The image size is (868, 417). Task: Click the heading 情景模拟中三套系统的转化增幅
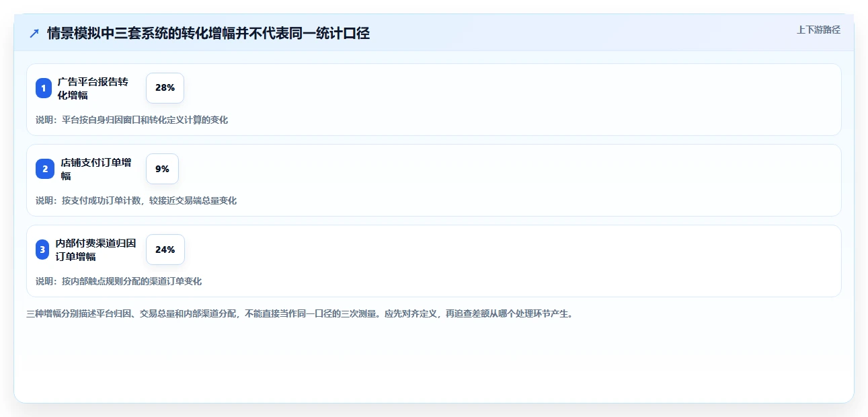[x=208, y=34]
